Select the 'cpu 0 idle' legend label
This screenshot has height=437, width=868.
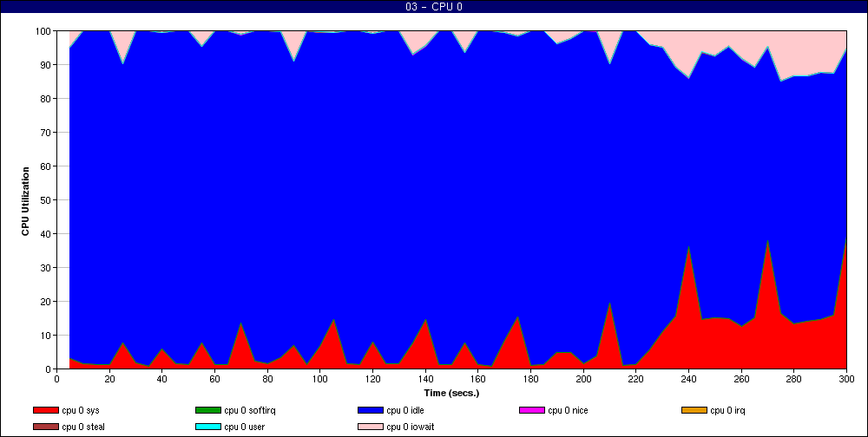point(405,411)
